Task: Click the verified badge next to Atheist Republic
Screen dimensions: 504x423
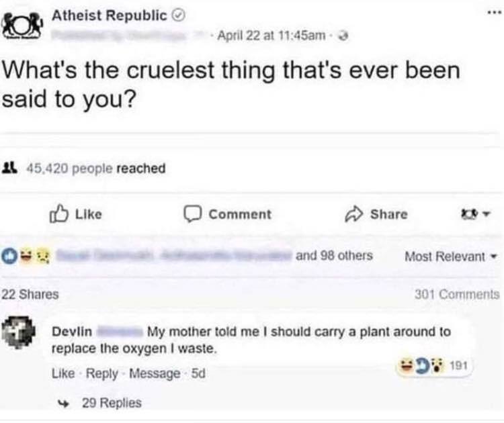Action: pos(179,16)
